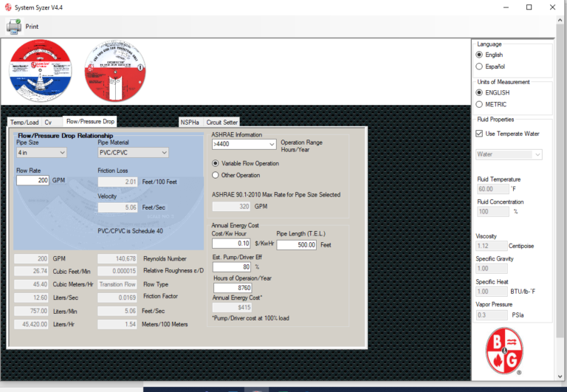Select the English language option
567x392 pixels.
[x=479, y=55]
